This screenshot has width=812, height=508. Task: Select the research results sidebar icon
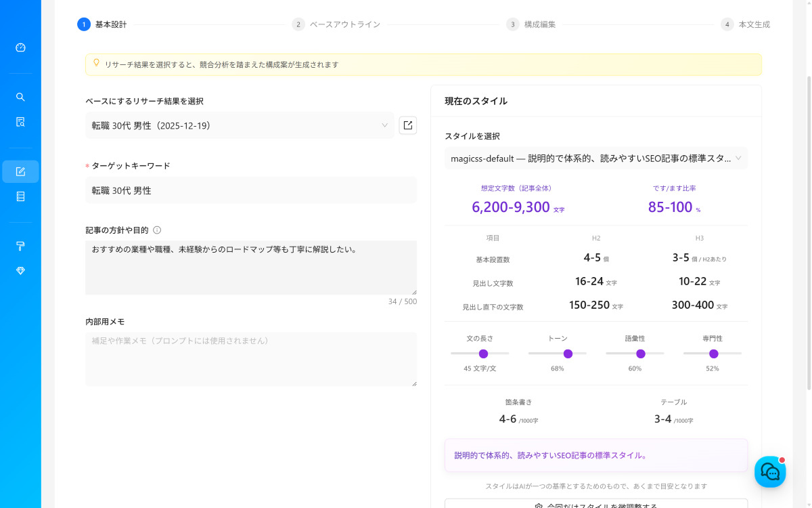pyautogui.click(x=20, y=121)
